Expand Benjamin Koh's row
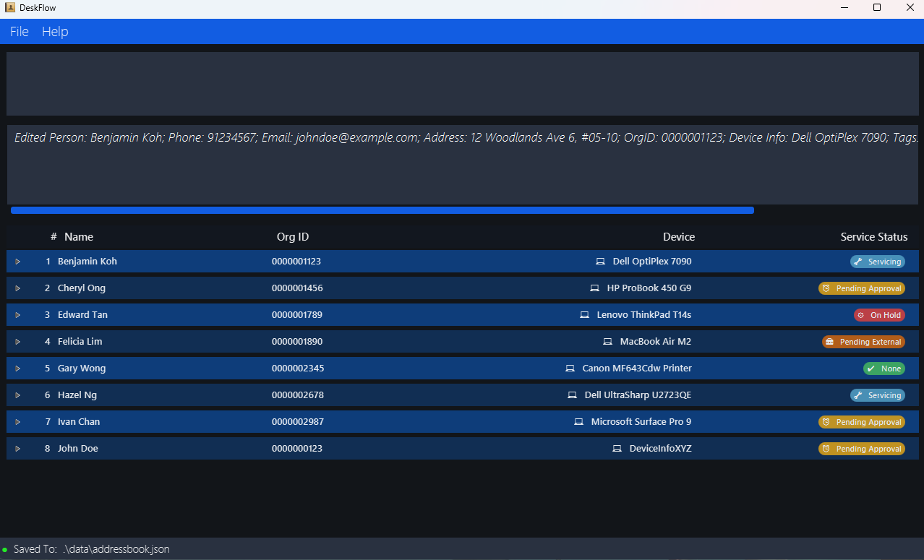This screenshot has width=924, height=560. (17, 262)
